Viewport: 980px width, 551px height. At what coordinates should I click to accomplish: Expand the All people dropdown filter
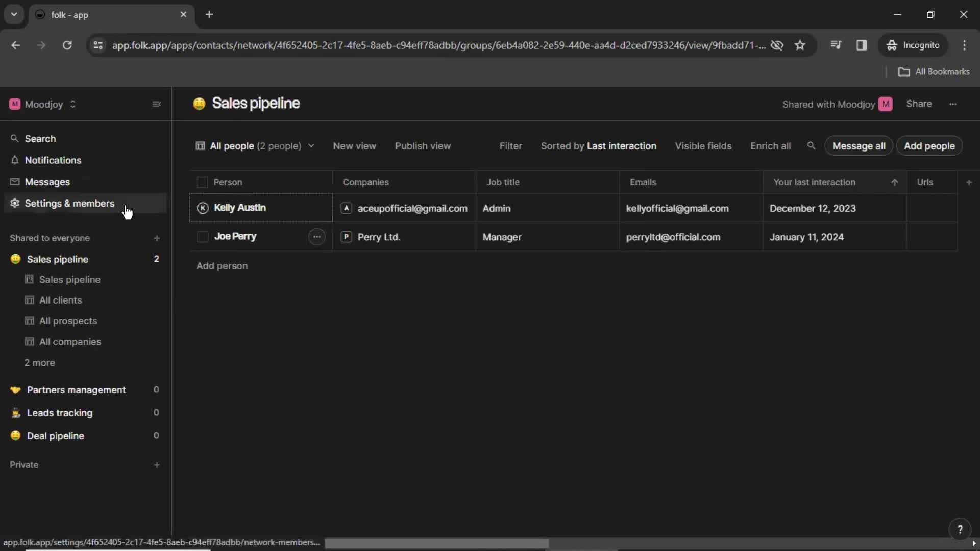tap(310, 146)
